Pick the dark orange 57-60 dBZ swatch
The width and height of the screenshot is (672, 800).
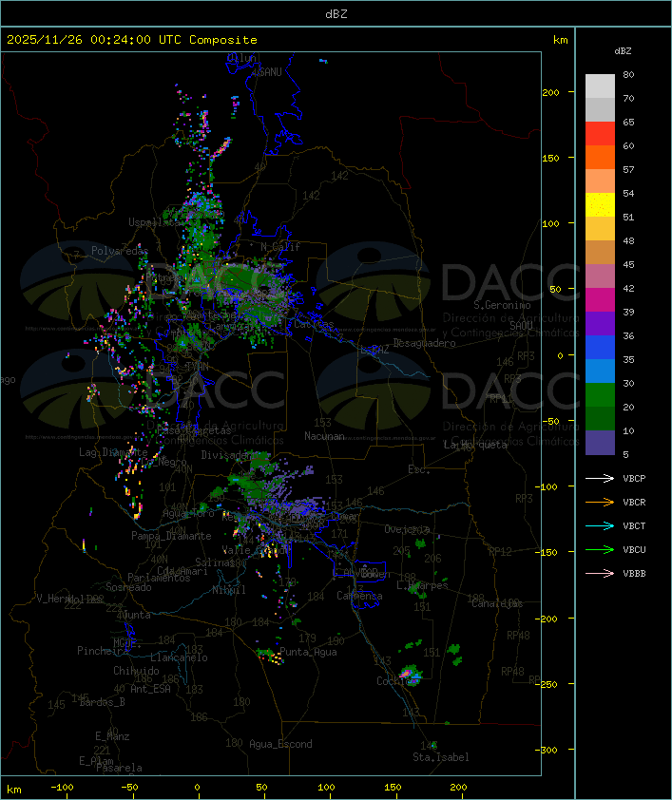coord(600,157)
